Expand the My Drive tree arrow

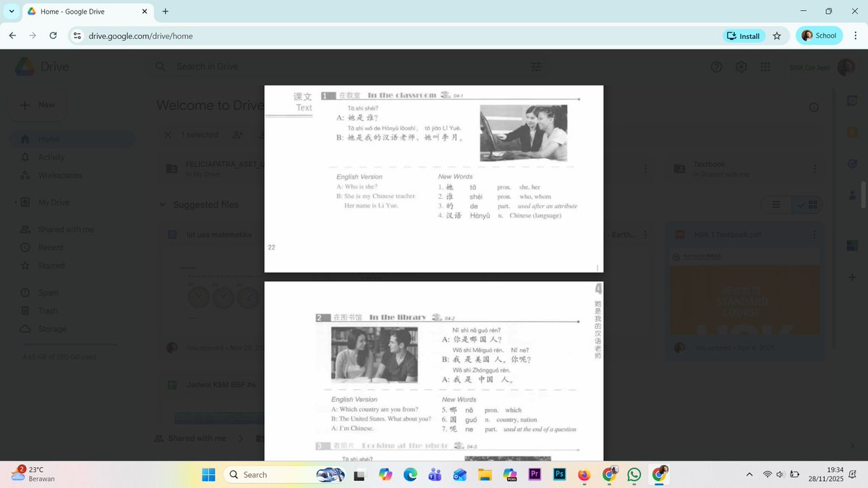(x=15, y=202)
